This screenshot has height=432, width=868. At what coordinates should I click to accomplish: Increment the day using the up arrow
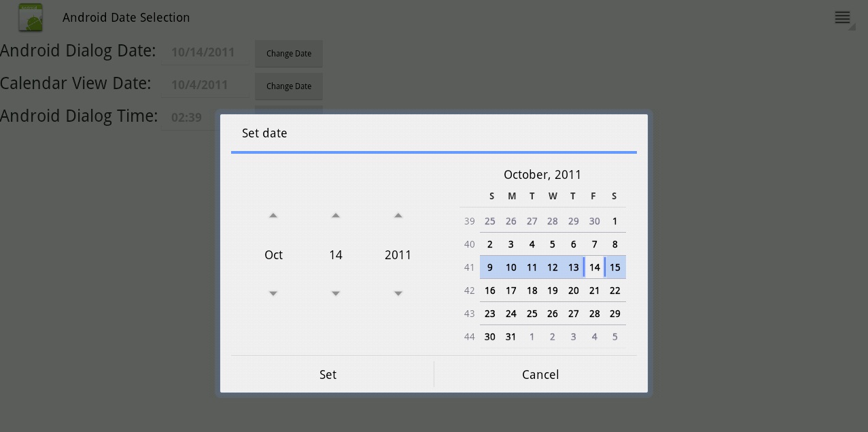click(336, 215)
